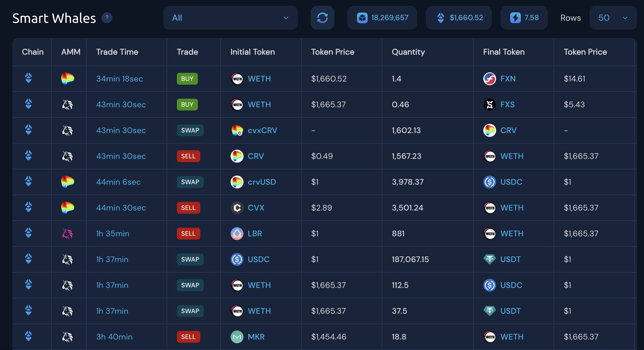Click the Uniswap AMM icon in the FXS row

67,105
